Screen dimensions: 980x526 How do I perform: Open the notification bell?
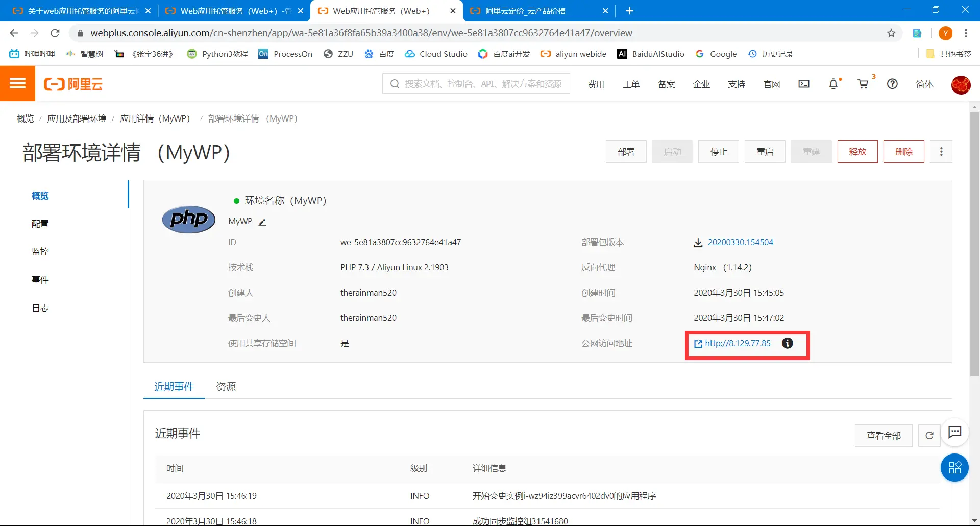(x=834, y=84)
